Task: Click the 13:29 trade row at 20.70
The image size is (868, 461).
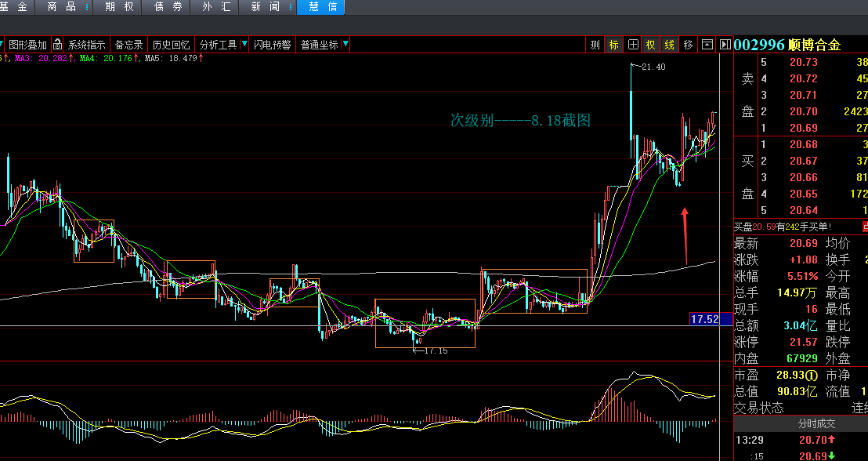Action: 801,440
